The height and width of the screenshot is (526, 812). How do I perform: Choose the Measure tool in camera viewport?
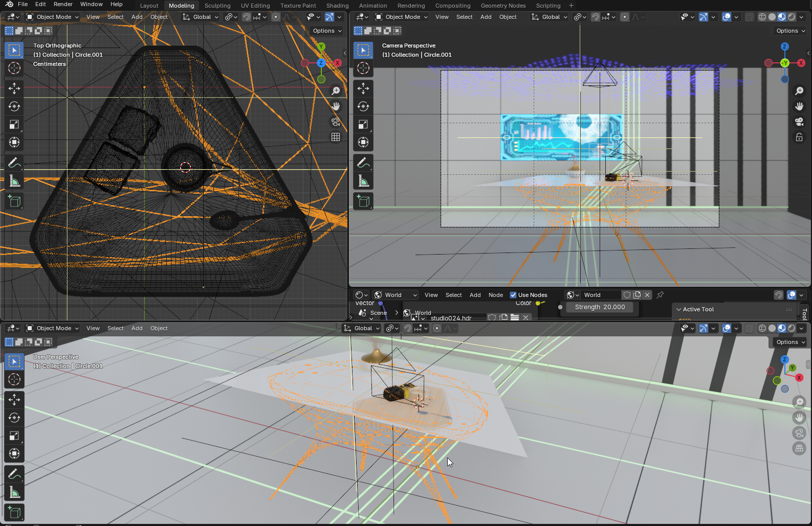pos(363,181)
